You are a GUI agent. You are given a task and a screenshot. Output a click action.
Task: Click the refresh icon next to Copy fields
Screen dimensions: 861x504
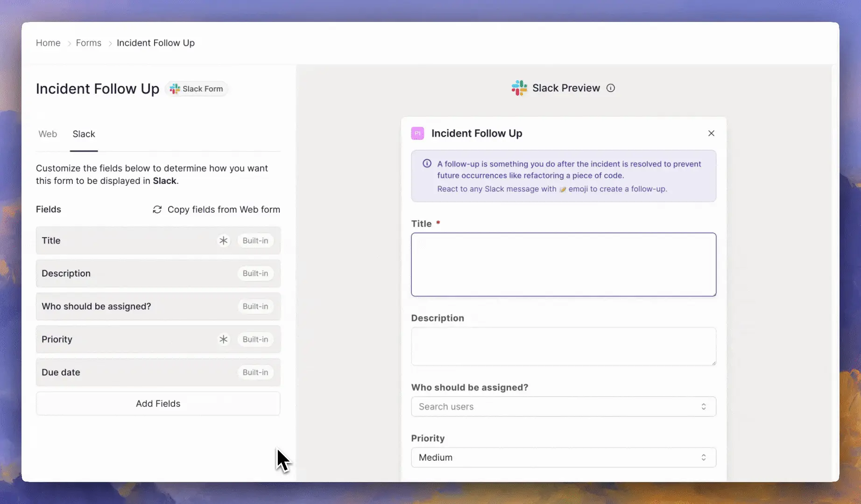click(x=157, y=210)
